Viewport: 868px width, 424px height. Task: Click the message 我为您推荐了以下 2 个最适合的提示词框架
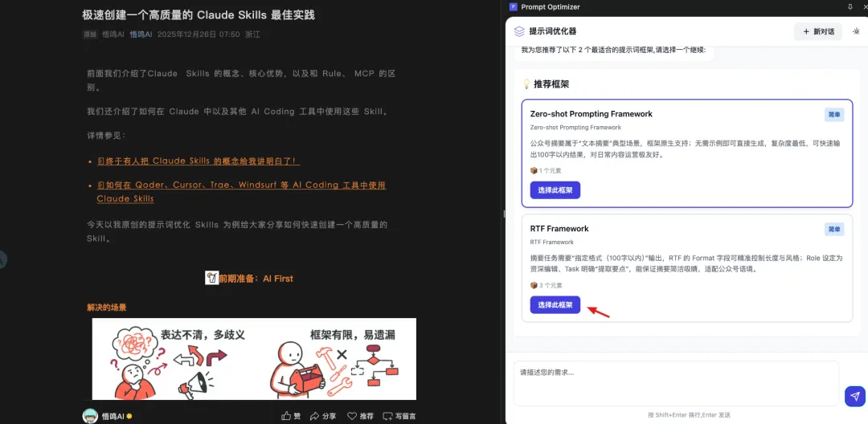(x=613, y=50)
